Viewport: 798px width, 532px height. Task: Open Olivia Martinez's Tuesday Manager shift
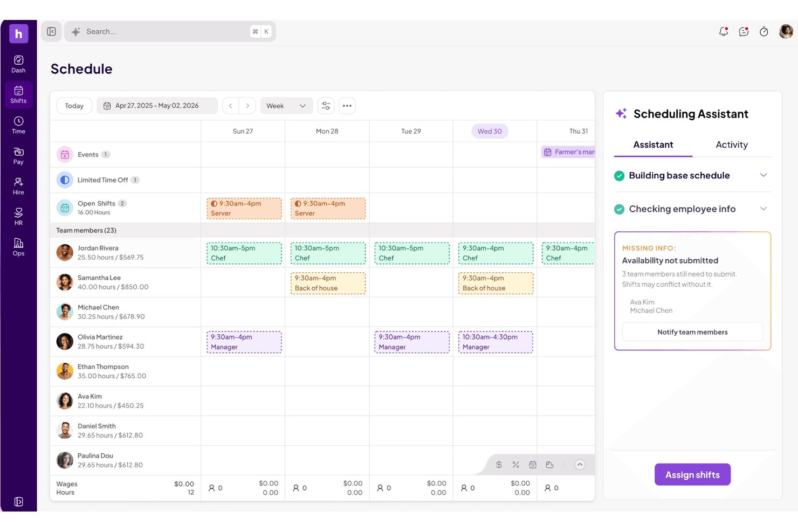(412, 342)
